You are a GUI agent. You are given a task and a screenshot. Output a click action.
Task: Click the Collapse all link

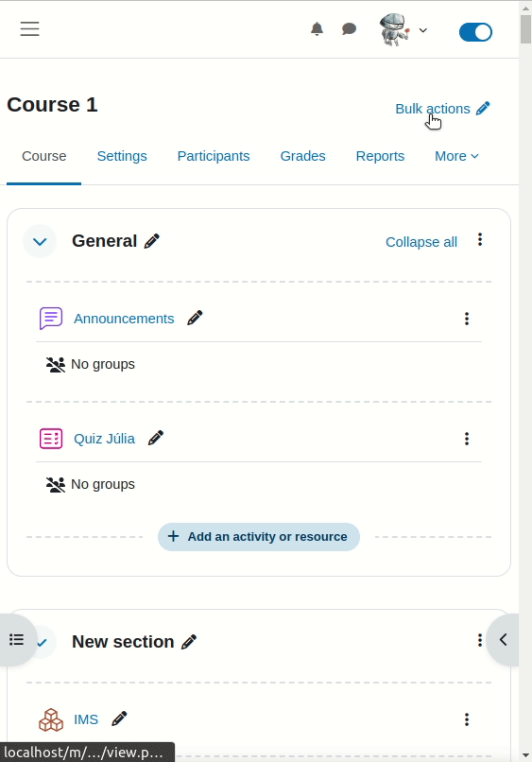tap(421, 242)
